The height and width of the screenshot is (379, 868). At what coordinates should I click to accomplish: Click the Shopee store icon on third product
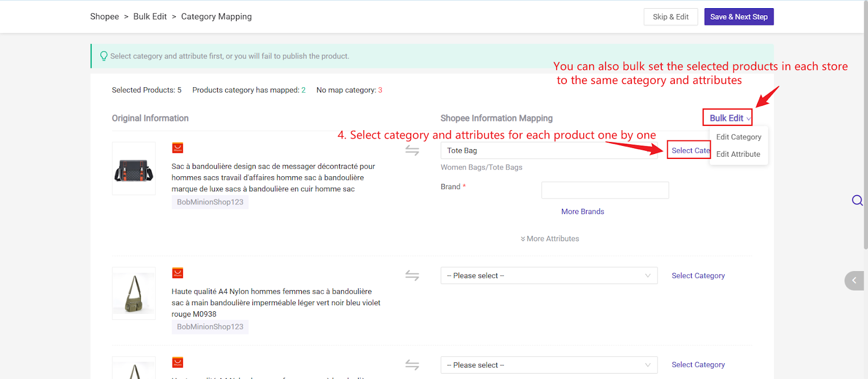click(x=178, y=362)
